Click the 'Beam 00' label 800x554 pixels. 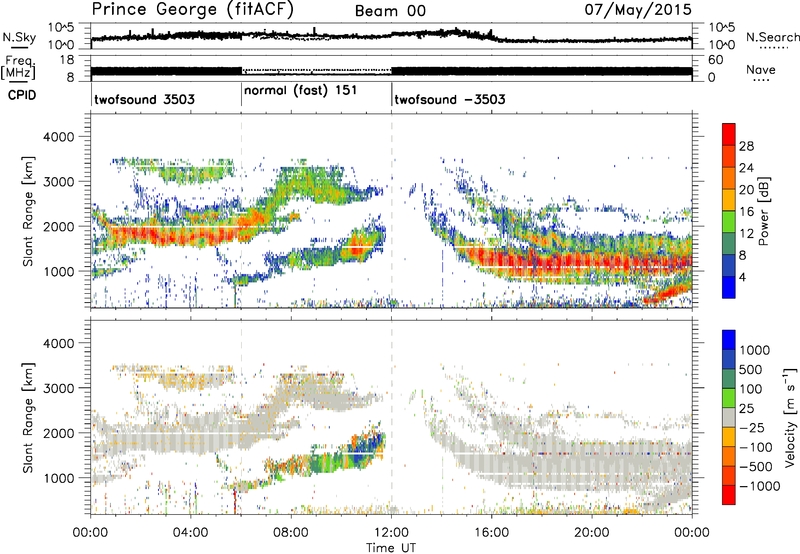pos(390,11)
